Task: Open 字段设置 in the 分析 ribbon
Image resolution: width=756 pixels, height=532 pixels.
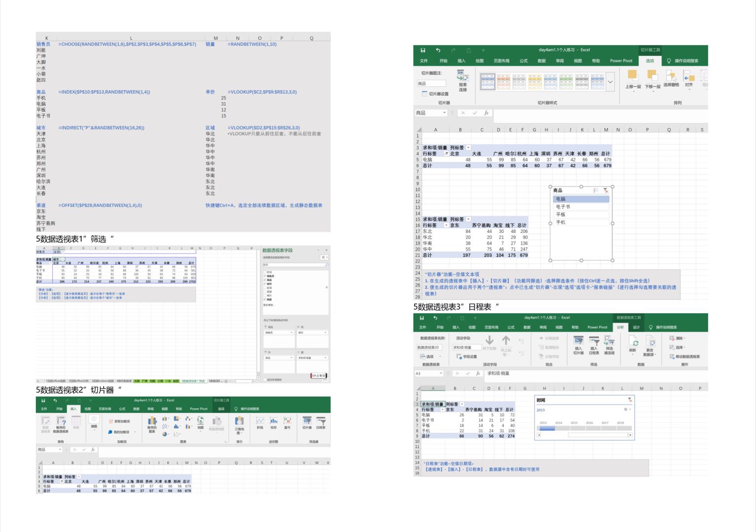Action: click(467, 357)
